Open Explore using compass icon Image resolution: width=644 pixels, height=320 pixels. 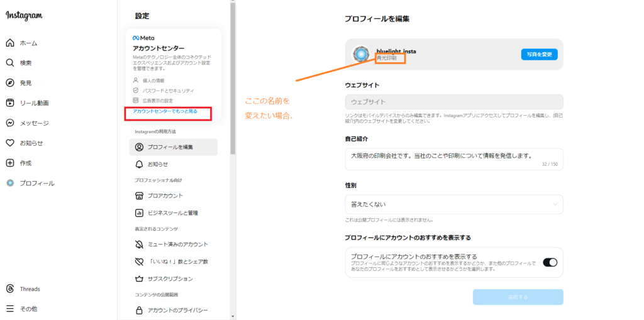pos(10,83)
